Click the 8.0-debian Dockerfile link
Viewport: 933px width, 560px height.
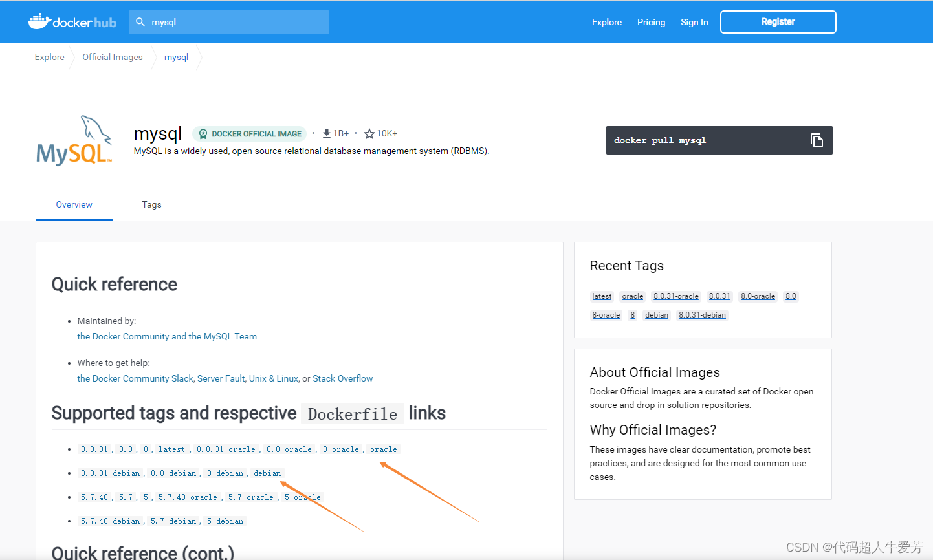173,473
